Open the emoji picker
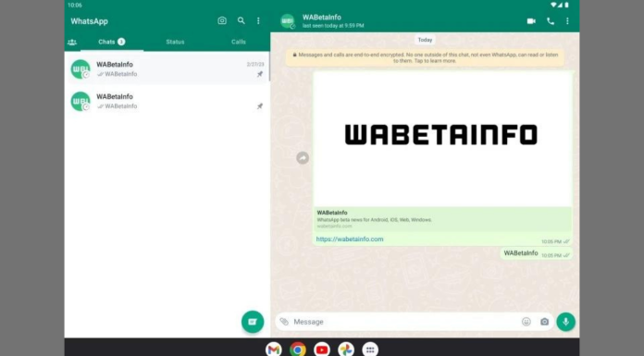Viewport: 644px width, 356px height. [x=526, y=322]
